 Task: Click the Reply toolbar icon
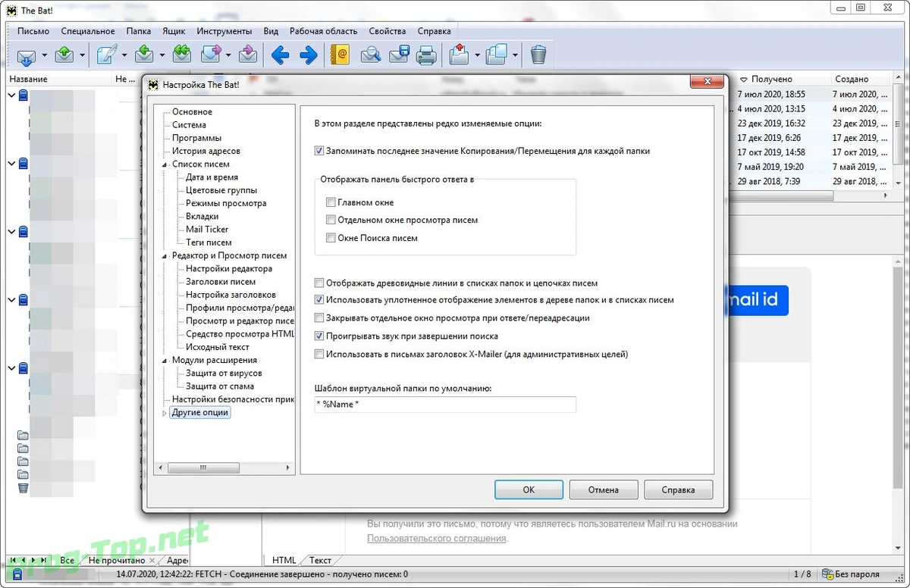[145, 55]
